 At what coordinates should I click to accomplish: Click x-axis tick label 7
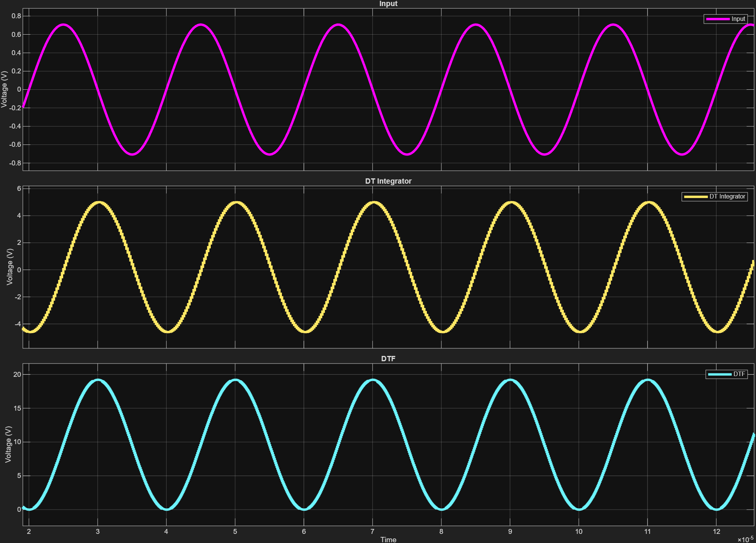[x=372, y=532]
